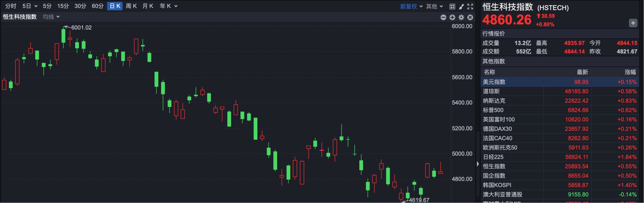Close the chart indicator with X icon

[470, 17]
